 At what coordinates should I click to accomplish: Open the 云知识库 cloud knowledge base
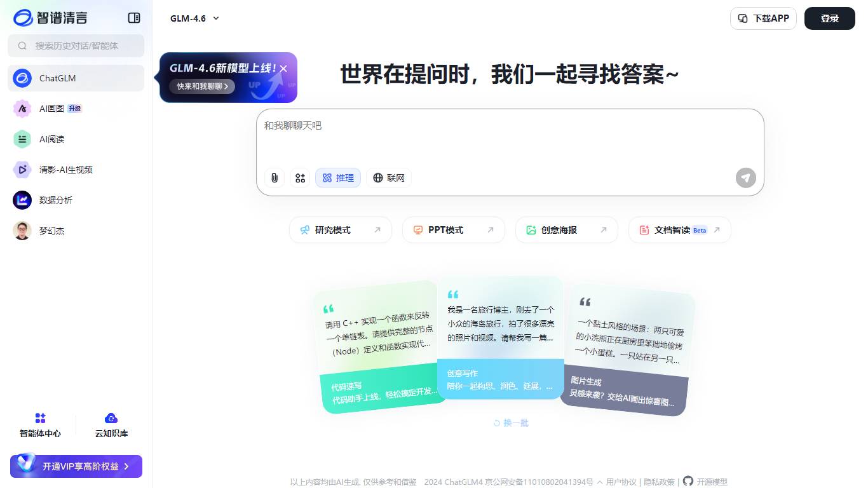click(x=111, y=424)
